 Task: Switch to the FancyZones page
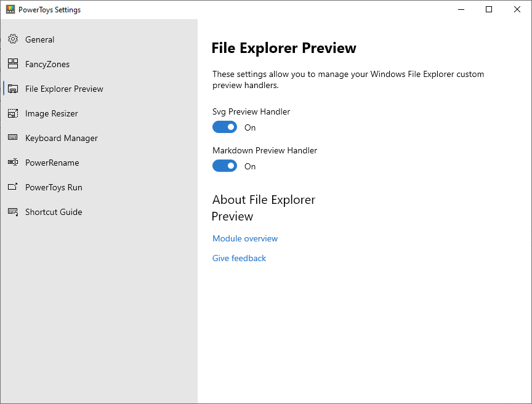click(47, 65)
